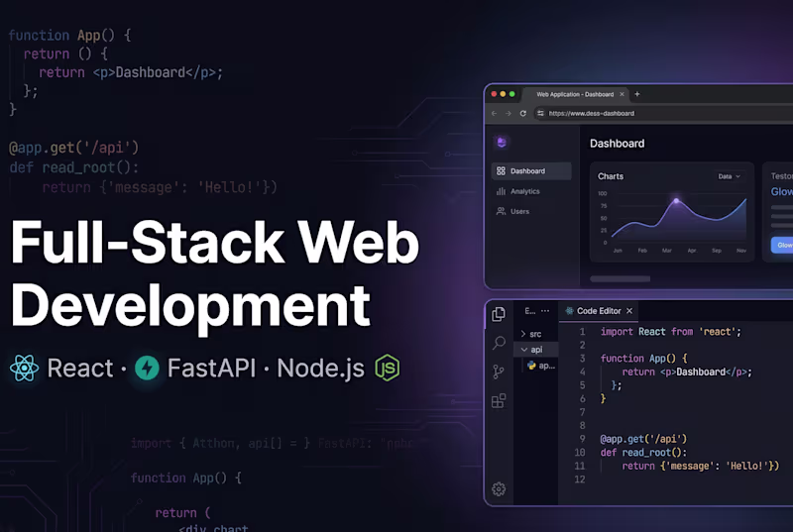Open the Search magnifier in editor activity bar

pos(499,343)
